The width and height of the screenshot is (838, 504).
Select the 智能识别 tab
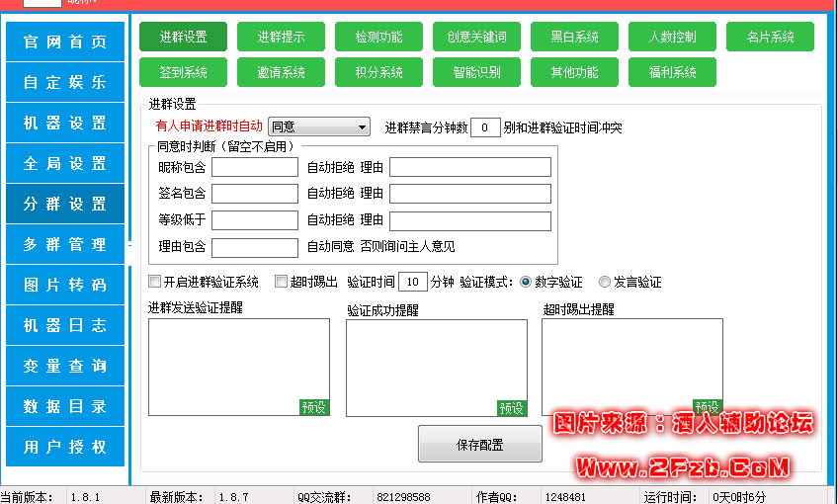(476, 72)
